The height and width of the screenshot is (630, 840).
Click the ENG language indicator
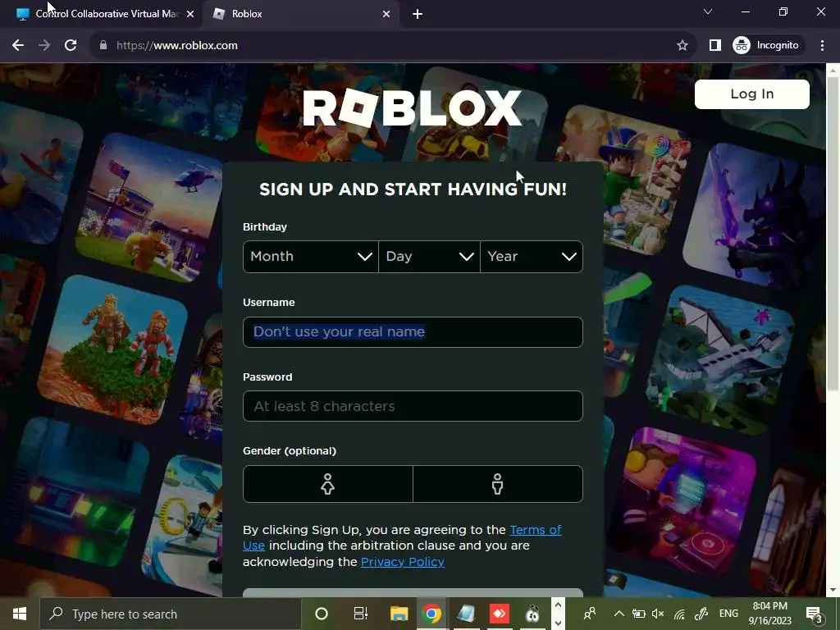click(728, 614)
